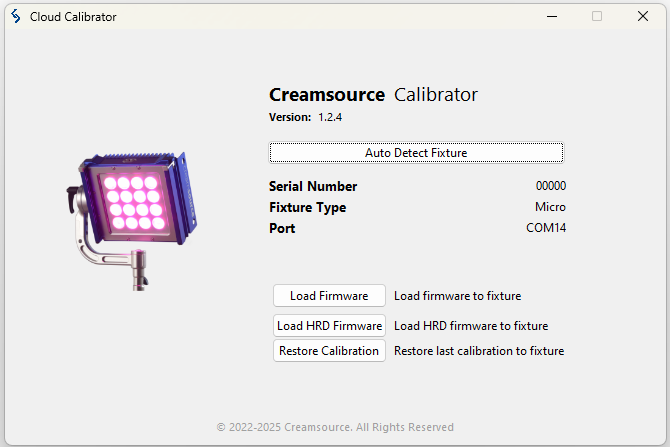Click 'Restore last calibration to fixture' text
The width and height of the screenshot is (670, 447).
pos(479,351)
